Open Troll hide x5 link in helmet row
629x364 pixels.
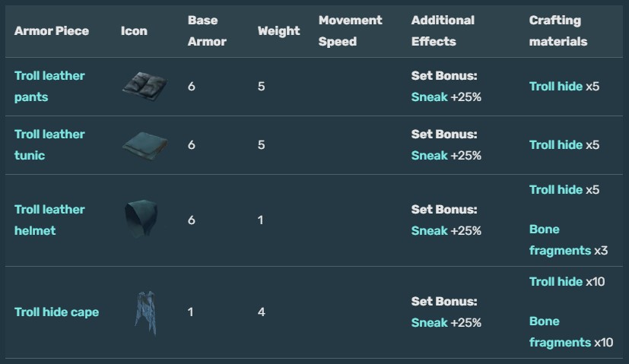[555, 189]
